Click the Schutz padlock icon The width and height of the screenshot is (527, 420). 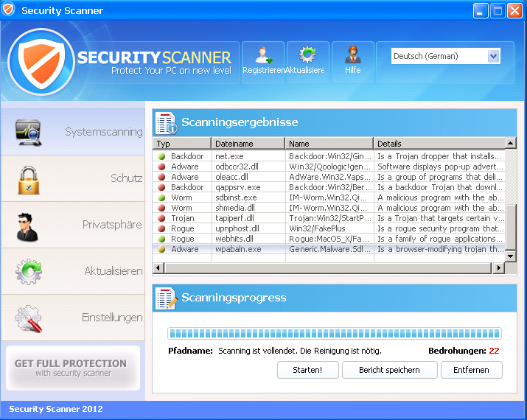(29, 180)
